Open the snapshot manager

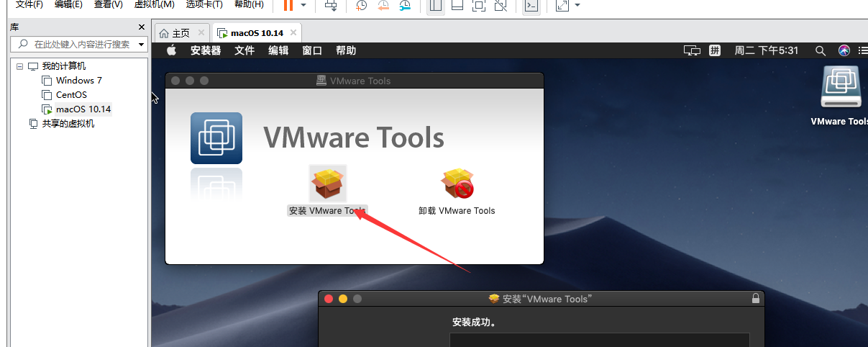click(406, 5)
